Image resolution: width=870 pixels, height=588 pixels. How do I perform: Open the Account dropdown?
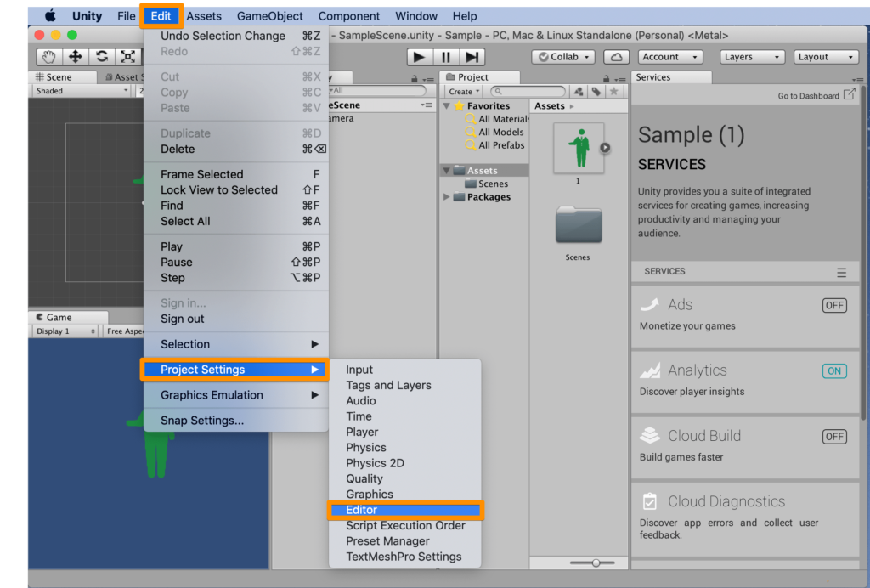pyautogui.click(x=669, y=57)
